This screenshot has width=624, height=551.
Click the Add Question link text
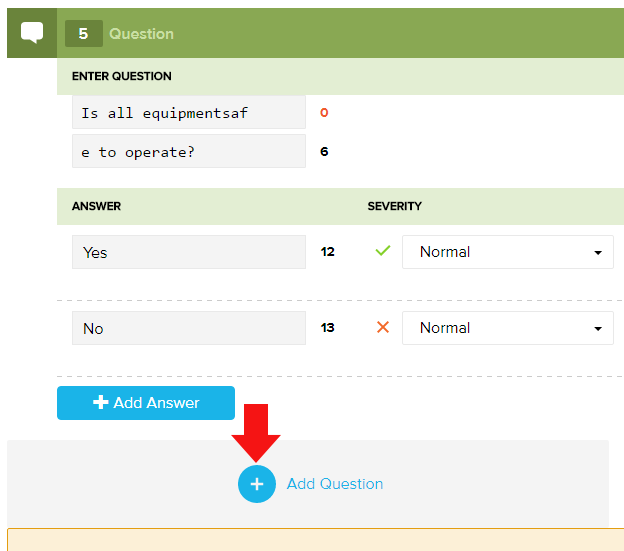point(334,484)
